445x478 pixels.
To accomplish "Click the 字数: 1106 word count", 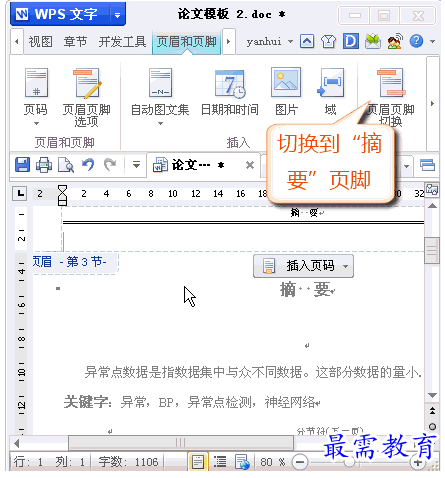I will [128, 462].
